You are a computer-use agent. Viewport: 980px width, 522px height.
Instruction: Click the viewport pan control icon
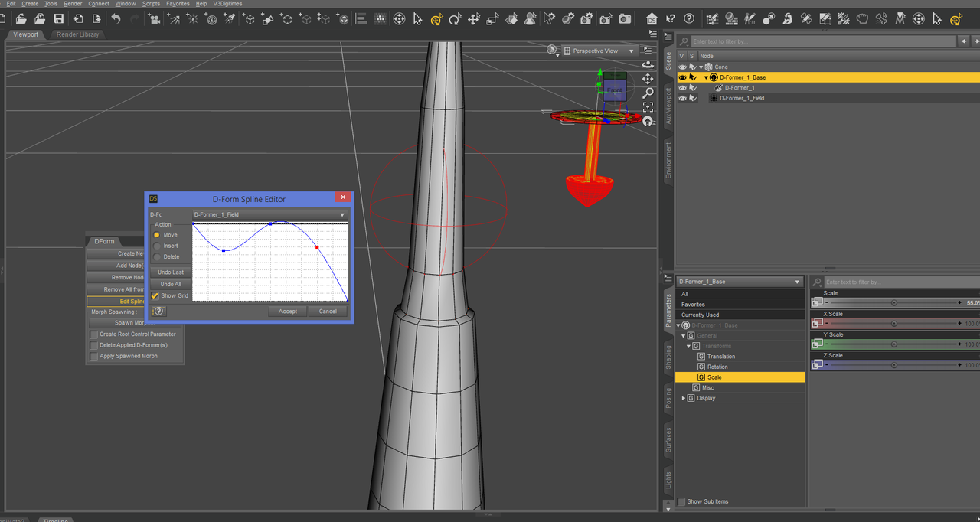[648, 79]
